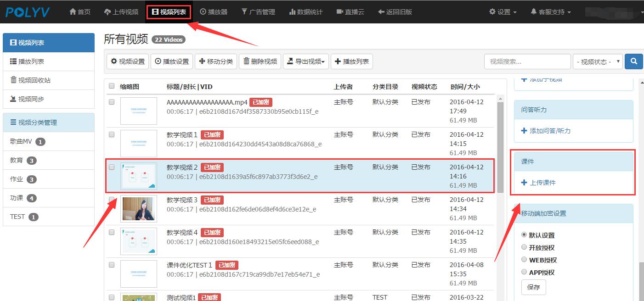Select the WEB授权 radio option
The image size is (644, 301).
click(x=524, y=260)
